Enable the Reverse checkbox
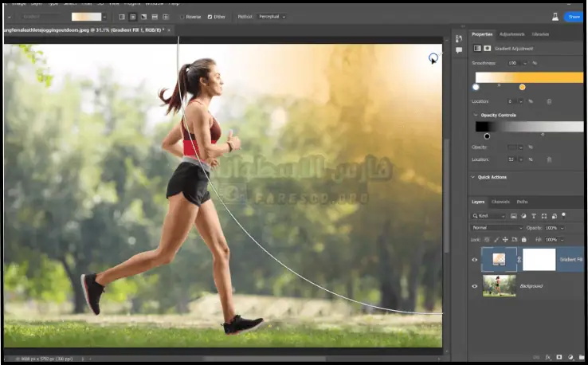Screen dimensions: 588x365 click(x=182, y=16)
